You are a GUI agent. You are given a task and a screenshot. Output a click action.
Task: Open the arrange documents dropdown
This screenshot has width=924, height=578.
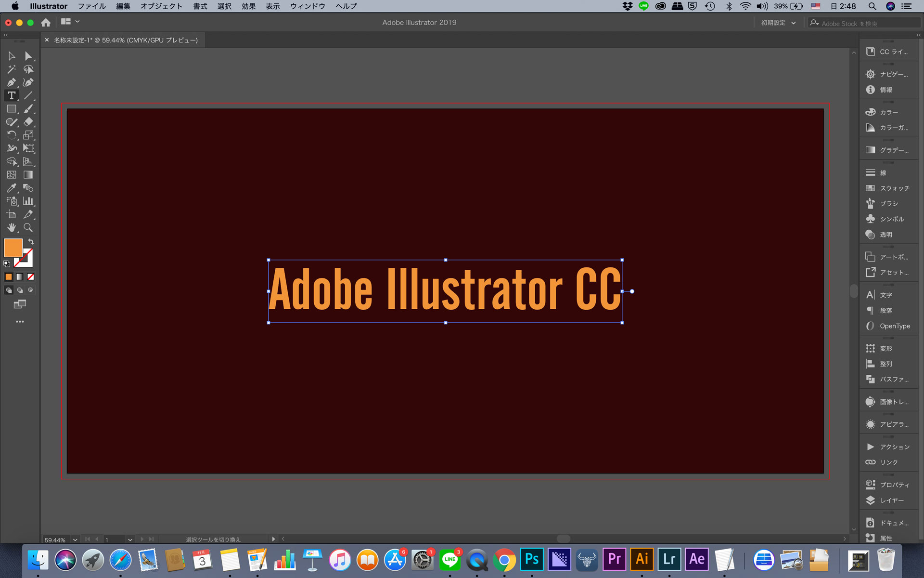(x=70, y=22)
